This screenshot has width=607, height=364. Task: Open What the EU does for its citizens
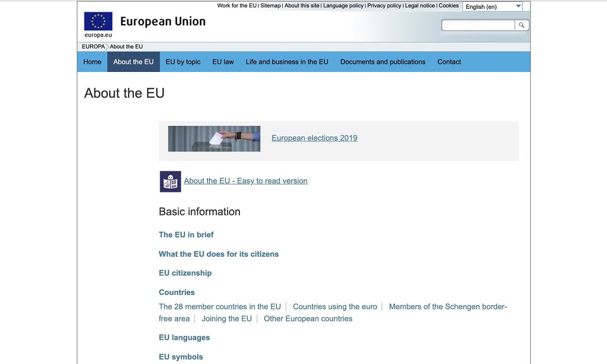tap(219, 254)
